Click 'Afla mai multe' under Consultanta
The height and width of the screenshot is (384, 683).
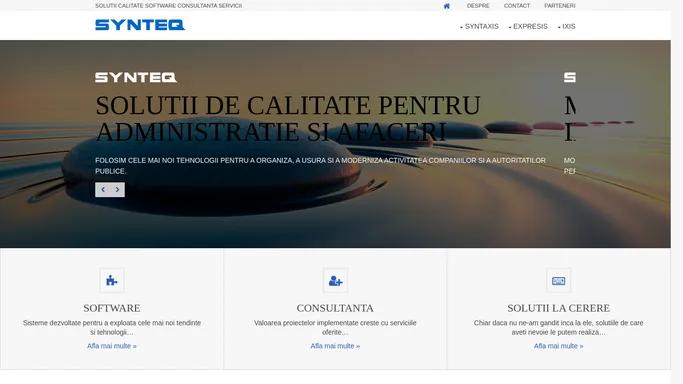(335, 346)
